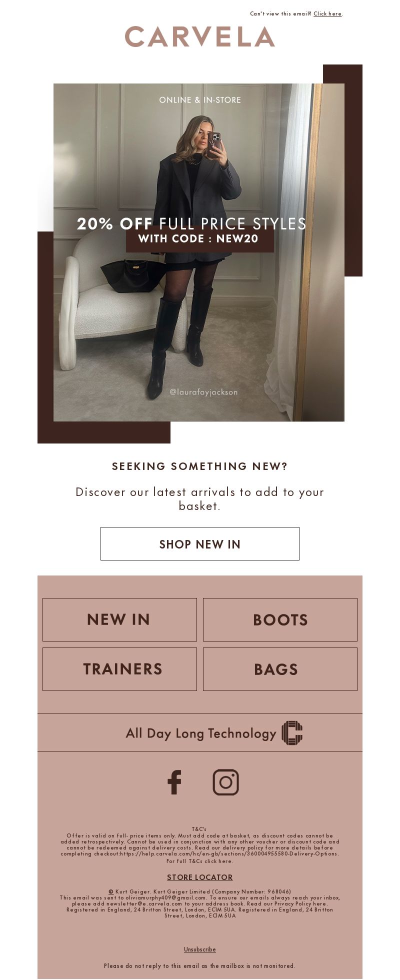The height and width of the screenshot is (980, 400).
Task: Click the Unsubscribe link
Action: point(200,949)
